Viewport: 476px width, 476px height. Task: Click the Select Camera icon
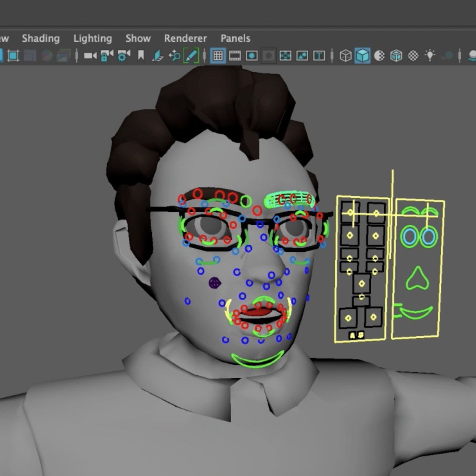90,56
